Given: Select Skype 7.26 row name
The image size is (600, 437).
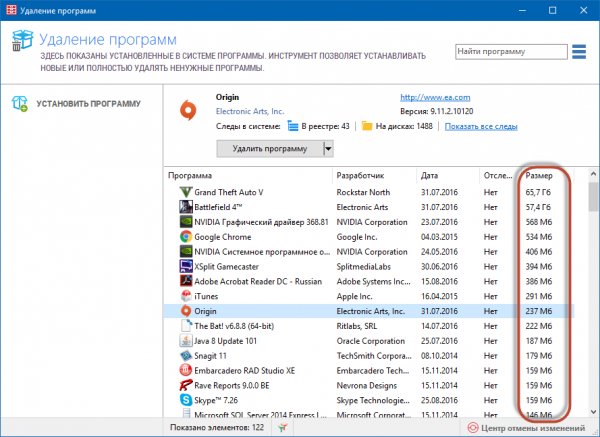Looking at the screenshot, I should point(216,400).
